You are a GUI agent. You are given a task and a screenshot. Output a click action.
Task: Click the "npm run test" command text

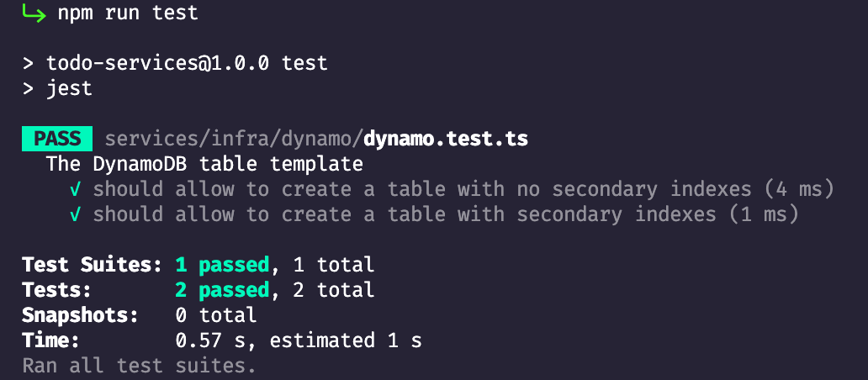click(x=129, y=13)
